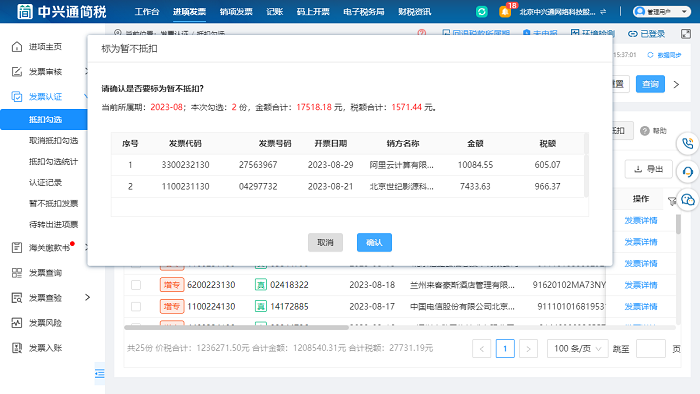The width and height of the screenshot is (700, 394).
Task: Open the 财税资讯 top menu
Action: (x=415, y=12)
